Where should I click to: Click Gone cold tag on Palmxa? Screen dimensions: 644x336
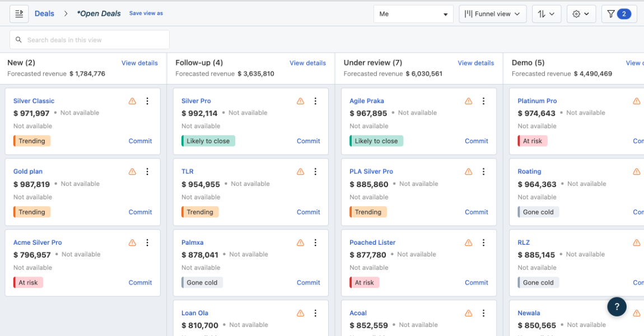[x=202, y=283]
